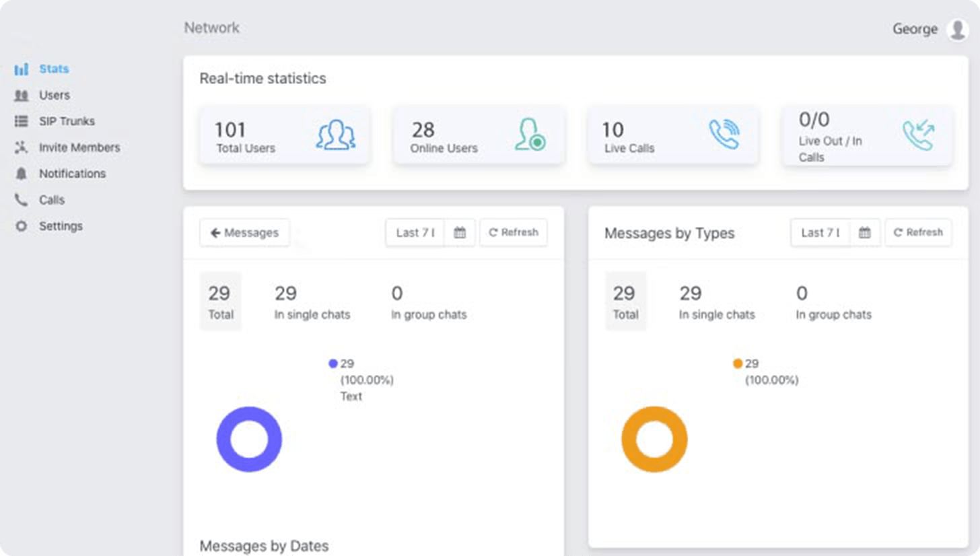
Task: Refresh the Messages by Types panel
Action: coord(918,232)
